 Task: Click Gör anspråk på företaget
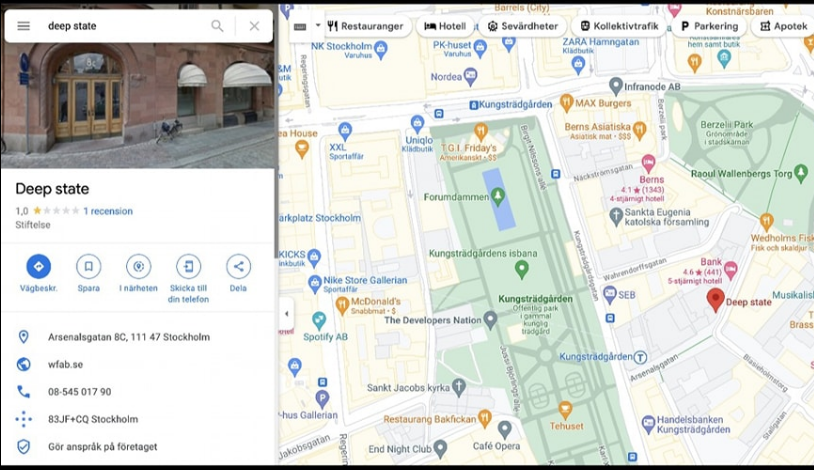click(x=102, y=446)
